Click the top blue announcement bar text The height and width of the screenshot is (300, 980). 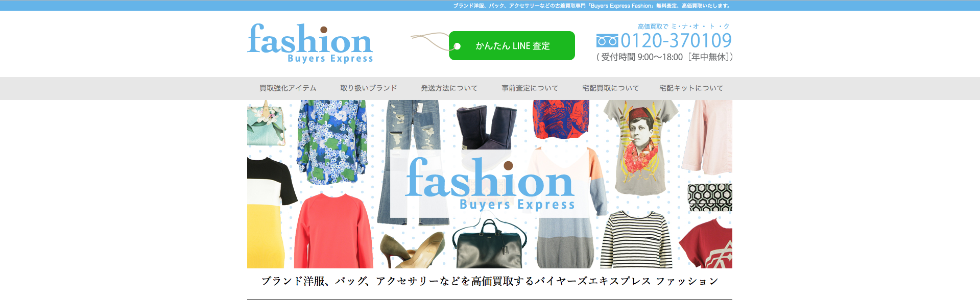point(592,6)
